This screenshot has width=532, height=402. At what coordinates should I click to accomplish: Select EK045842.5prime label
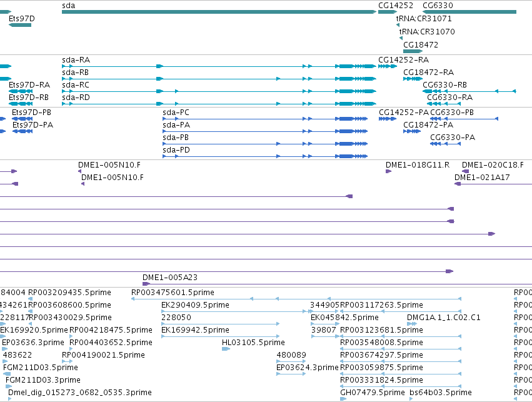(x=344, y=318)
